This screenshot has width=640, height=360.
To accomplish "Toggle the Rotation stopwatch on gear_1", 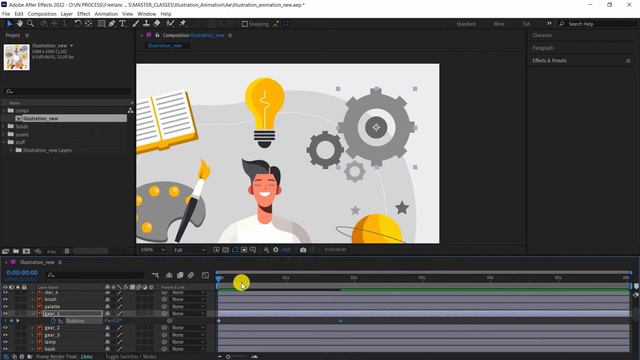I will (x=53, y=321).
